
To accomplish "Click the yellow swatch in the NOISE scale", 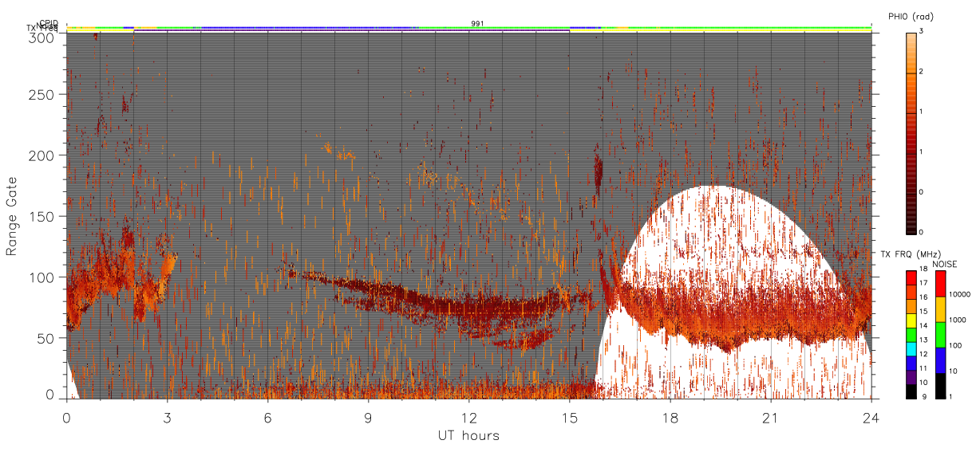I will click(x=941, y=309).
